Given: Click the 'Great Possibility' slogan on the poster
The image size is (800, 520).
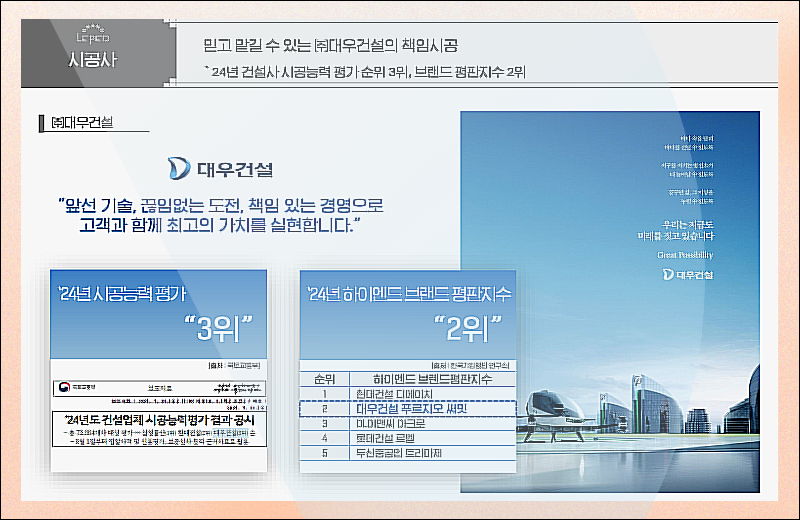Looking at the screenshot, I should [685, 255].
